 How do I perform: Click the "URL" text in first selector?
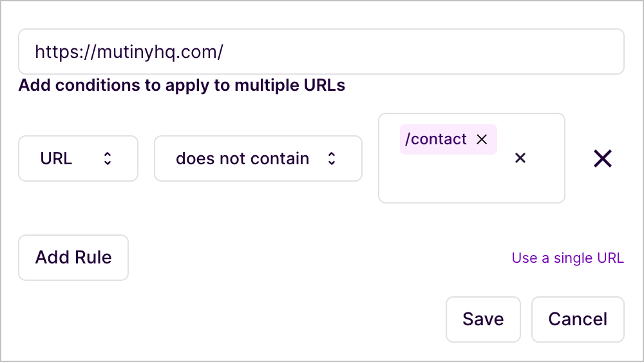coord(56,158)
